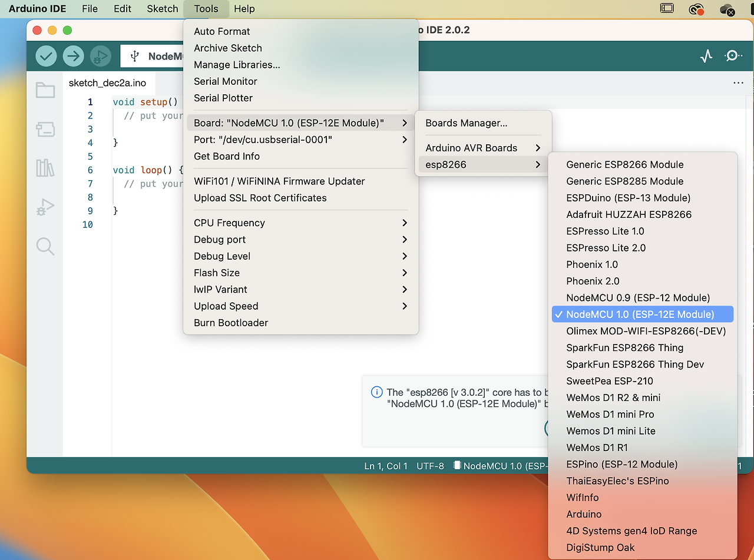Open the Search sidebar icon
Image resolution: width=754 pixels, height=560 pixels.
45,246
